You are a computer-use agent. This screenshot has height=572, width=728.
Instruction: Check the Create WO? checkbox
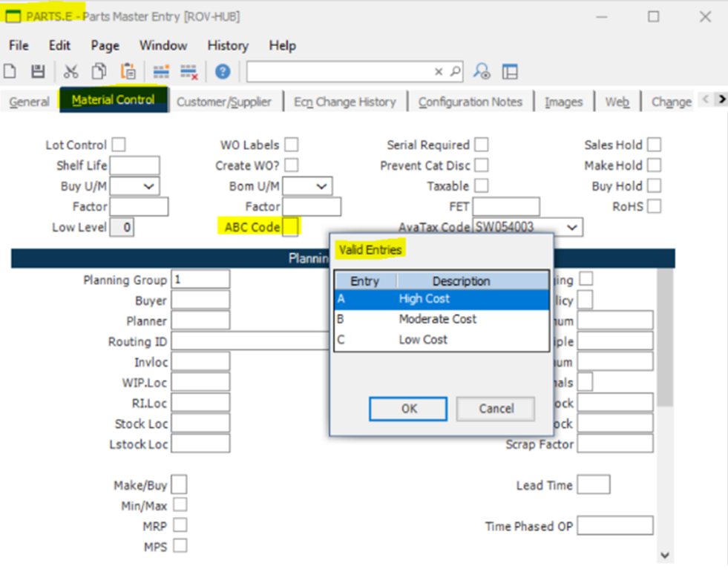click(291, 165)
